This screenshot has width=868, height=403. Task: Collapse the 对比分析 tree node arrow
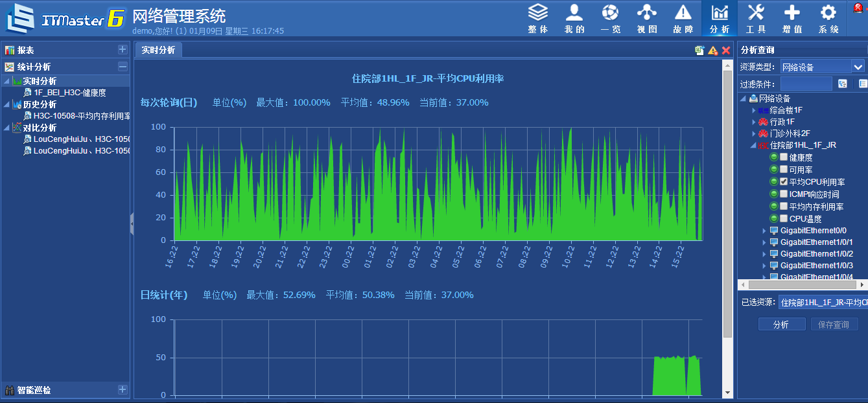coord(8,128)
